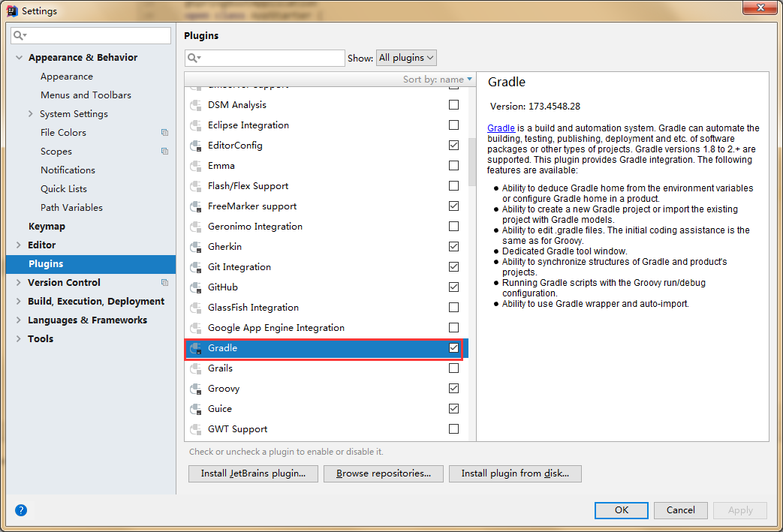Click the plugin search magnifier icon
The height and width of the screenshot is (532, 783).
click(x=194, y=58)
